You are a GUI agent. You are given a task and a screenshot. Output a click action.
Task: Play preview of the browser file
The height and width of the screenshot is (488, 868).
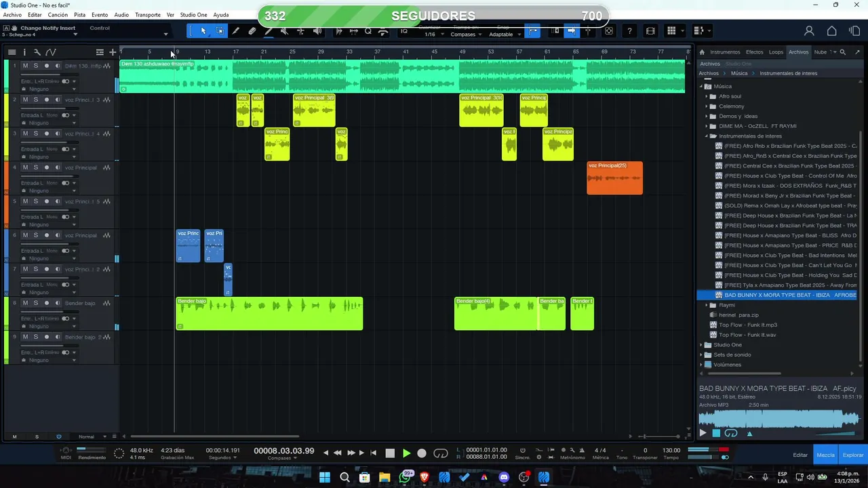[x=703, y=433]
